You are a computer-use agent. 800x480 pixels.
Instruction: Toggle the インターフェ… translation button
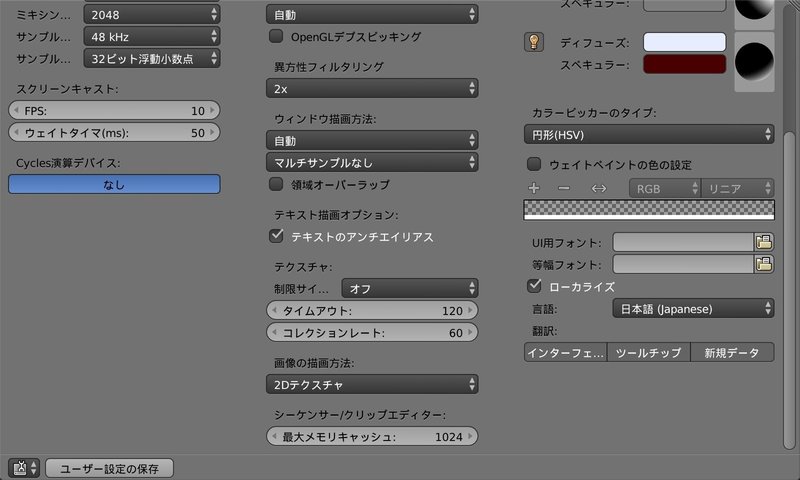pyautogui.click(x=565, y=352)
